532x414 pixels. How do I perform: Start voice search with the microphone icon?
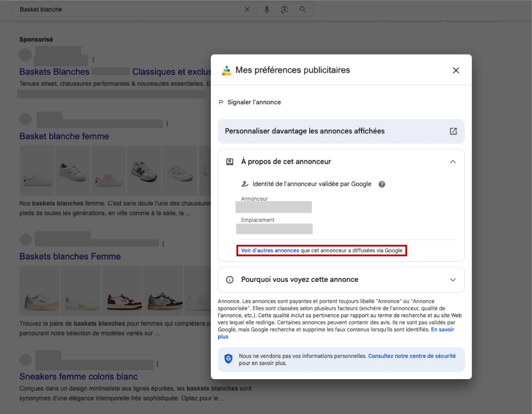267,9
